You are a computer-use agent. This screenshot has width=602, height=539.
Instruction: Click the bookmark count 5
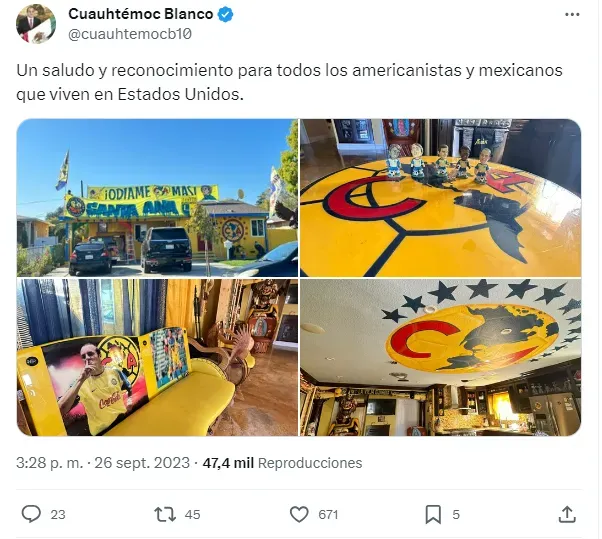(456, 514)
